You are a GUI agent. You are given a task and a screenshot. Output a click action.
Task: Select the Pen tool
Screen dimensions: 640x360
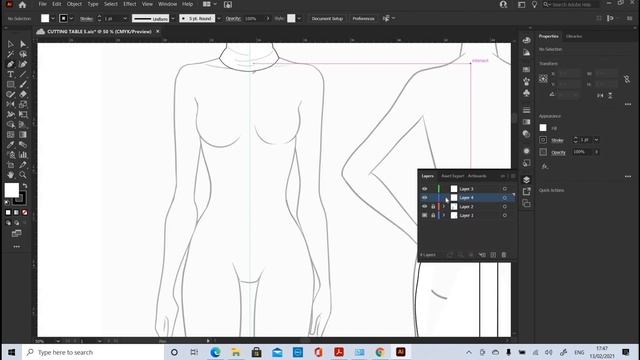[x=11, y=64]
